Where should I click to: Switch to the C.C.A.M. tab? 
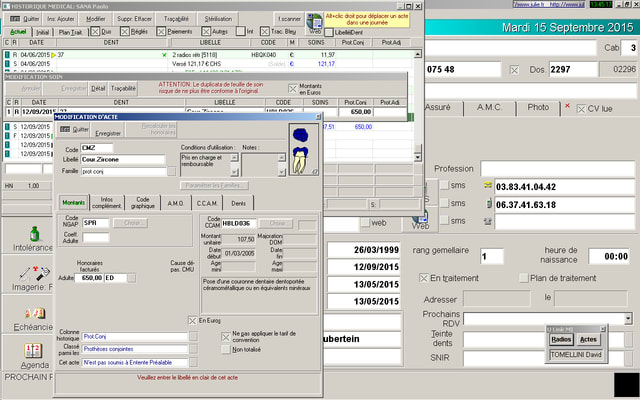click(x=208, y=203)
